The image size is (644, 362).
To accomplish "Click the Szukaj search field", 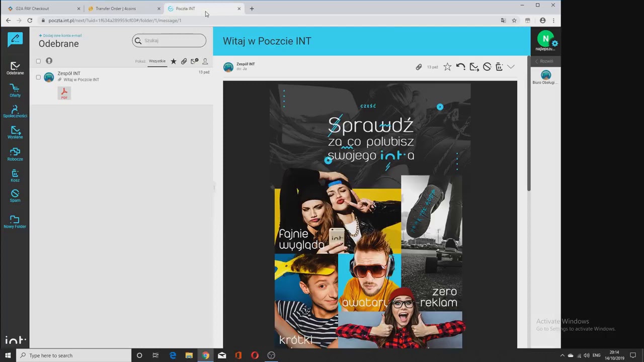I will click(x=169, y=41).
